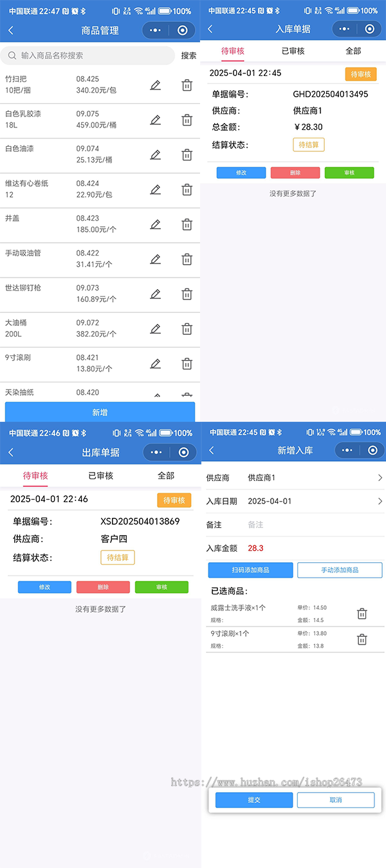Go back from 入库单据 screen
Image resolution: width=386 pixels, height=868 pixels.
coord(210,29)
